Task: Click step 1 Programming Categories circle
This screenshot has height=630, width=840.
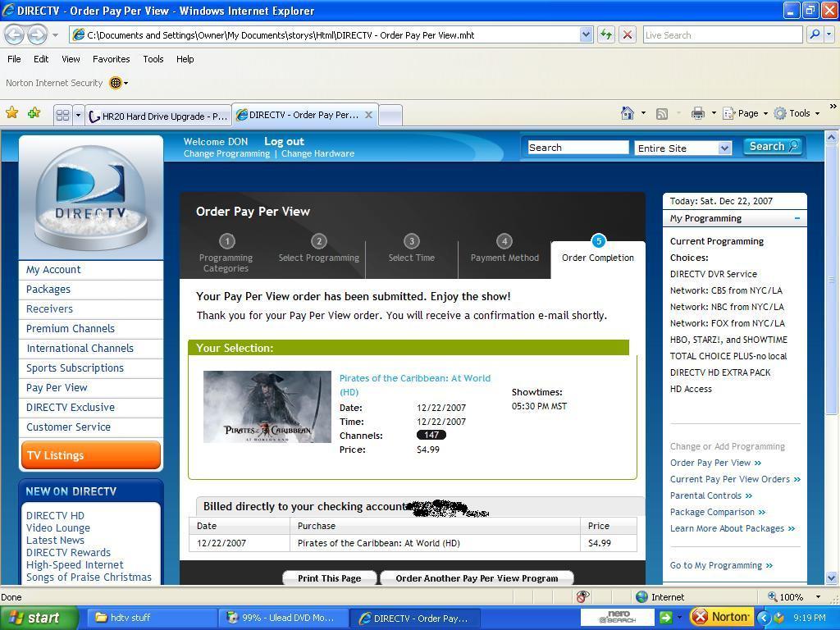Action: pyautogui.click(x=227, y=241)
